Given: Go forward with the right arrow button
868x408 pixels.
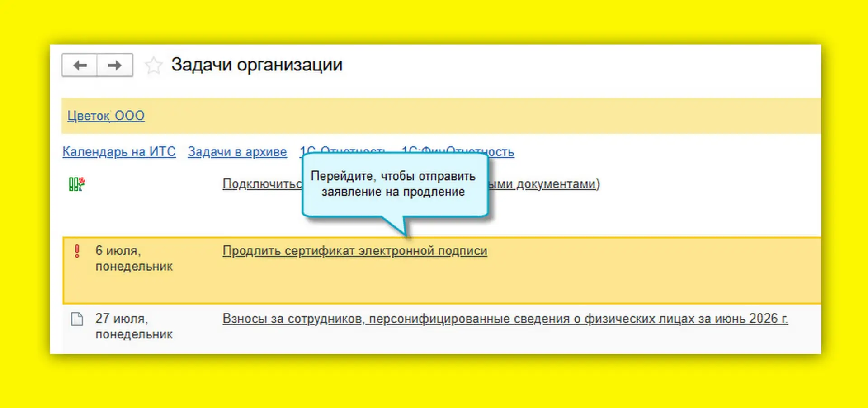Looking at the screenshot, I should tap(115, 66).
